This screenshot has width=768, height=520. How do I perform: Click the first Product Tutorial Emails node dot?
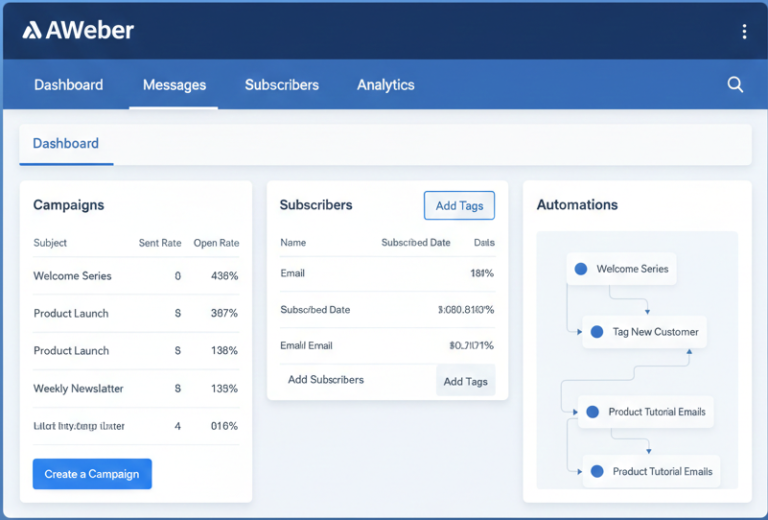(592, 412)
